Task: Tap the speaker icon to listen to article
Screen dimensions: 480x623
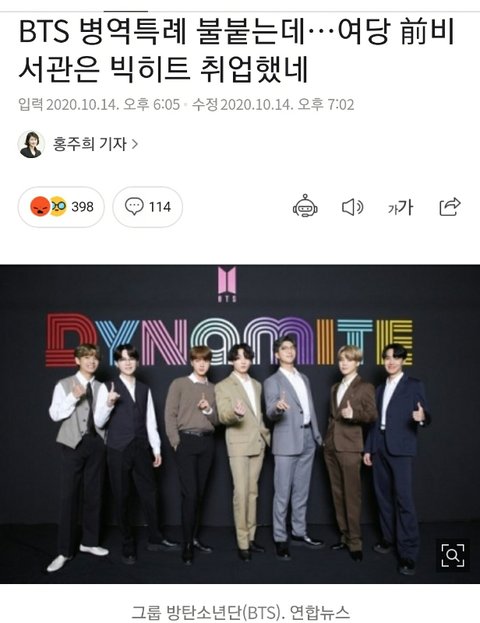Action: [352, 207]
